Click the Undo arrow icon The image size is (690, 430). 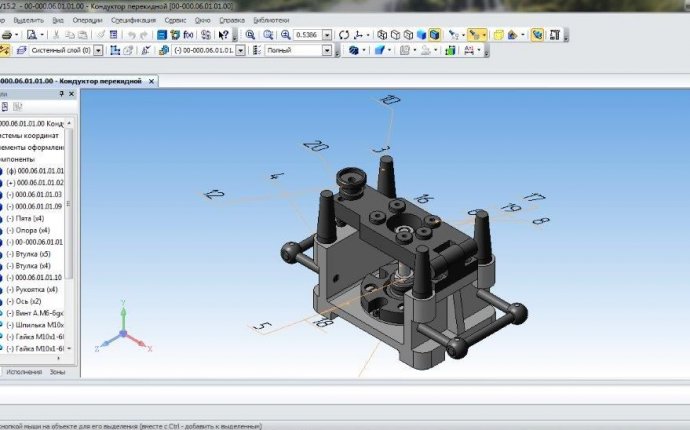coord(131,35)
